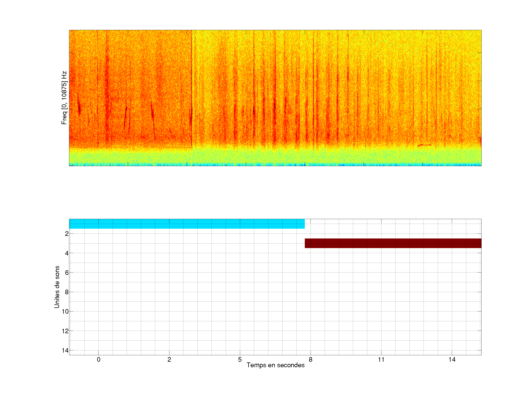Click x-axis tick label 2
Viewport: 532px width, 399px height.
tap(169, 359)
